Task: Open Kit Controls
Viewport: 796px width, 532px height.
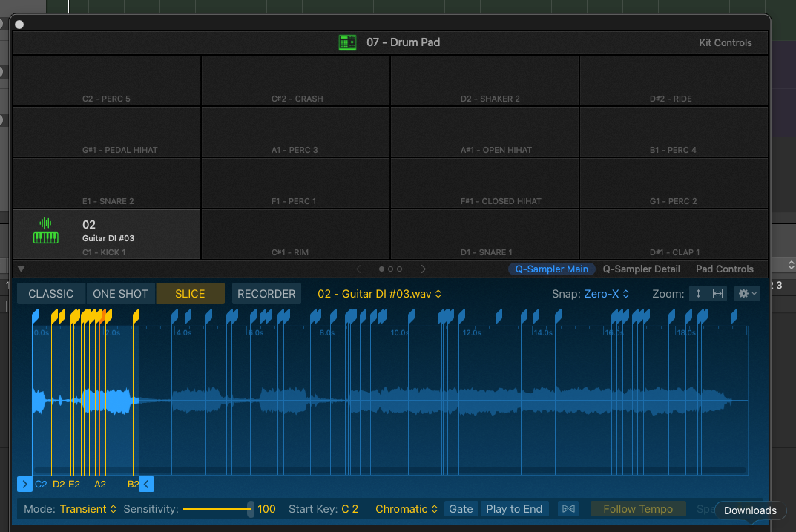Action: 726,42
